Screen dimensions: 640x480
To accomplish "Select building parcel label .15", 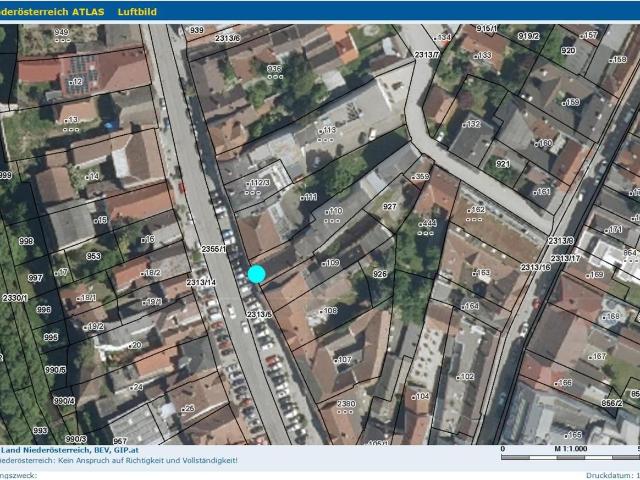I will pyautogui.click(x=100, y=220).
